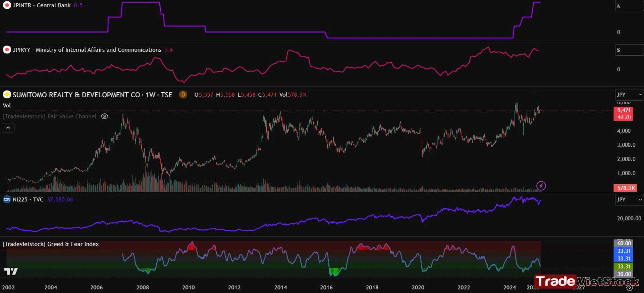
Task: Click the 2022 time axis label
Action: 464,287
